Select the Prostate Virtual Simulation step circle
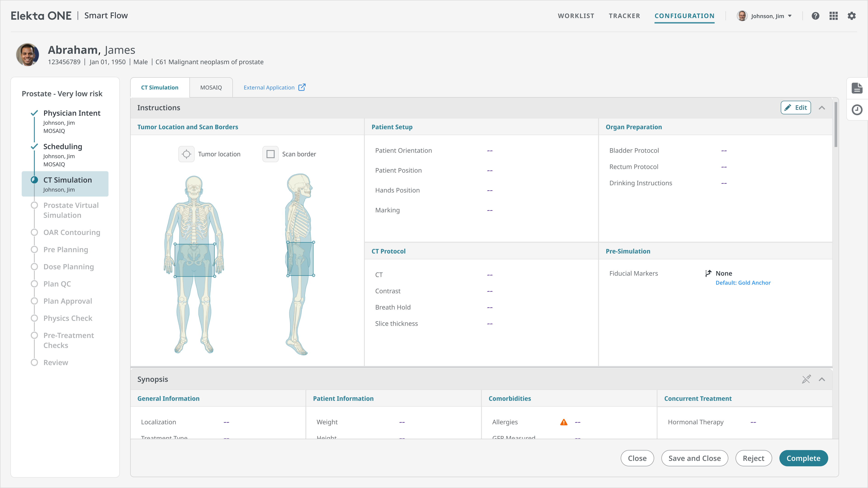The height and width of the screenshot is (488, 868). (34, 205)
